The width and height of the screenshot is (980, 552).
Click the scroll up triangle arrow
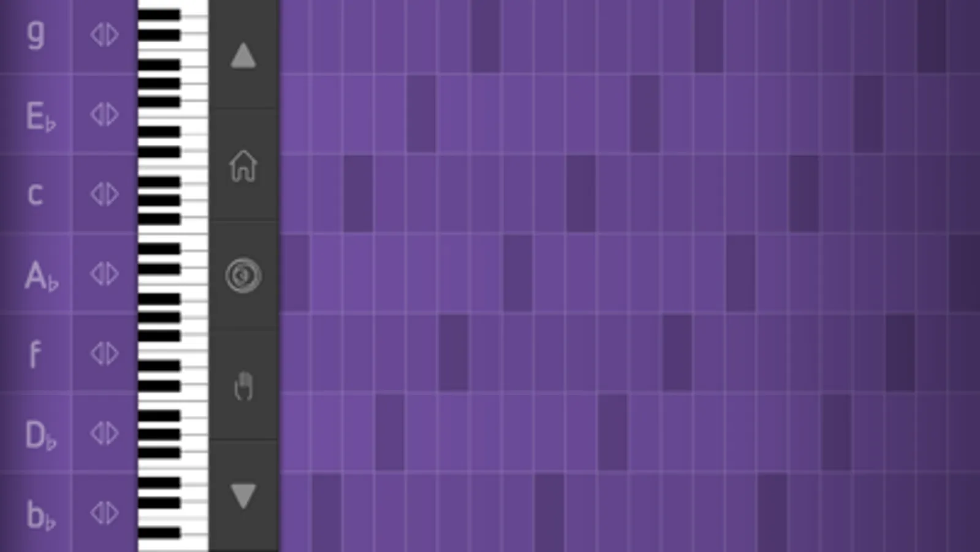click(x=243, y=56)
